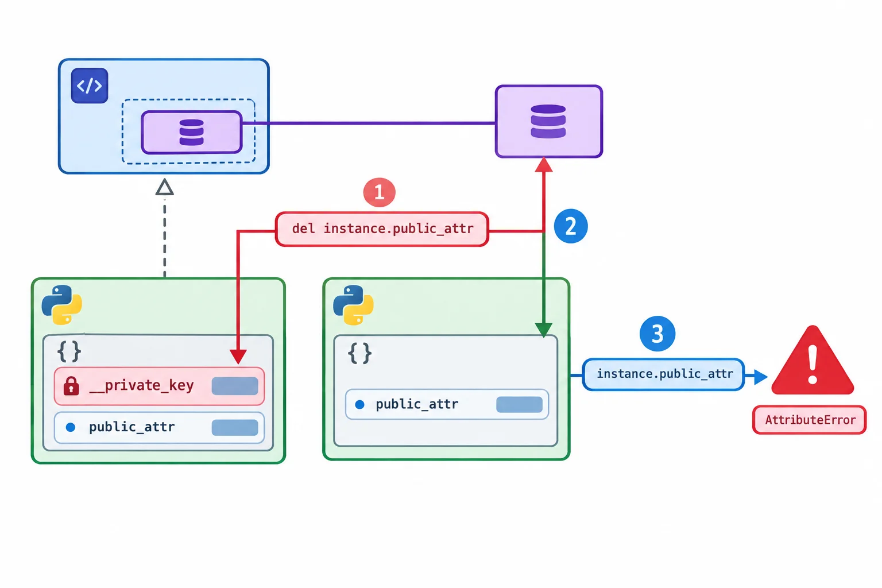882x588 pixels.
Task: Click the blue dot beside public_attr in right instance
Action: coord(360,404)
